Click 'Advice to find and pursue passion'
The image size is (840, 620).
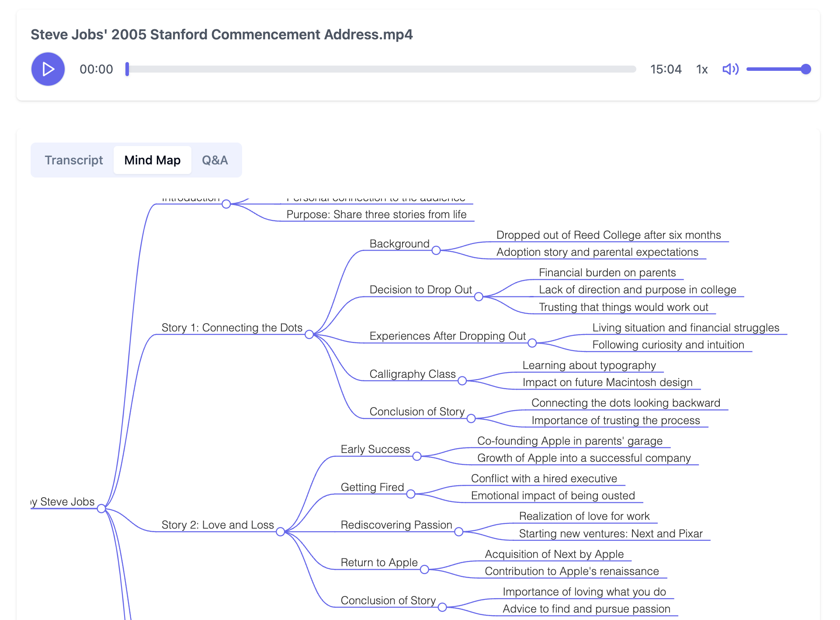(x=586, y=609)
